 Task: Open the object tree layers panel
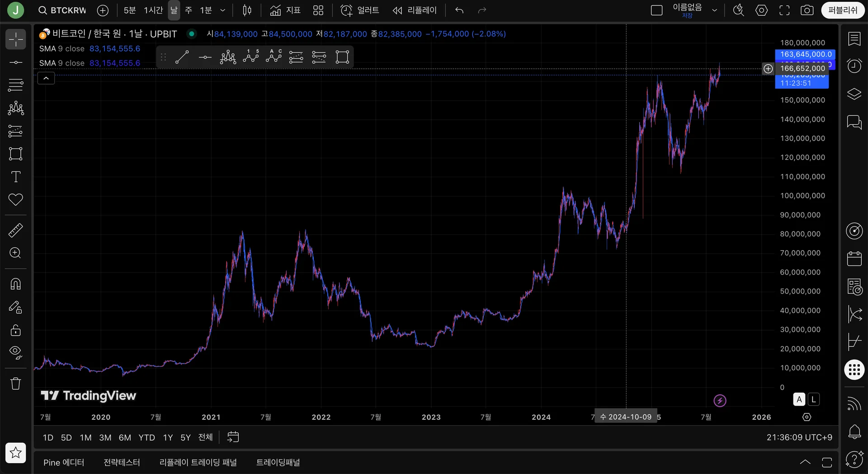coord(854,94)
